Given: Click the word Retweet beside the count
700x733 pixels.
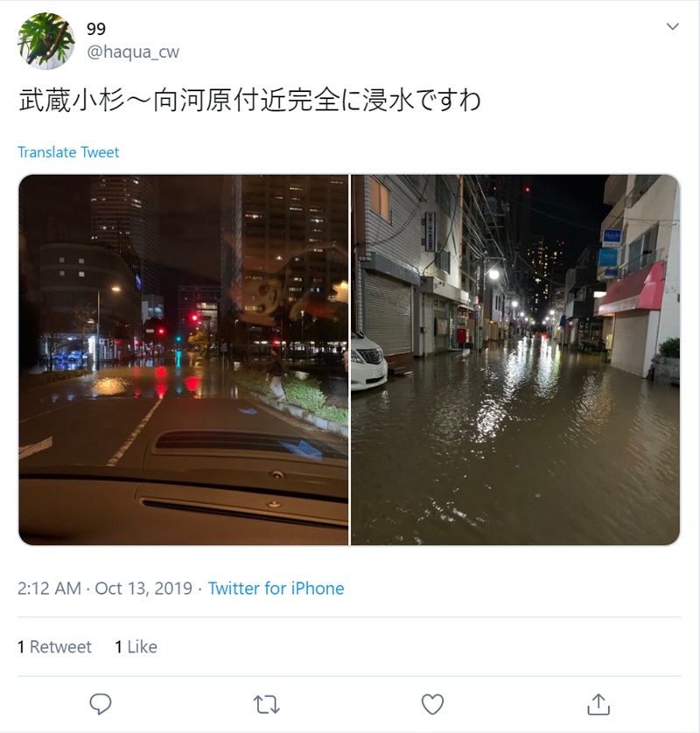Looking at the screenshot, I should click(x=60, y=647).
